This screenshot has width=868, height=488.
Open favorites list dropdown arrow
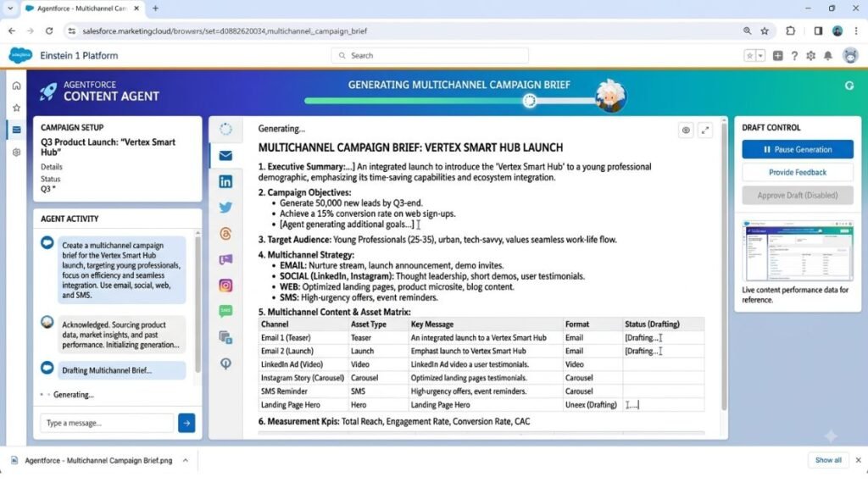pyautogui.click(x=760, y=56)
